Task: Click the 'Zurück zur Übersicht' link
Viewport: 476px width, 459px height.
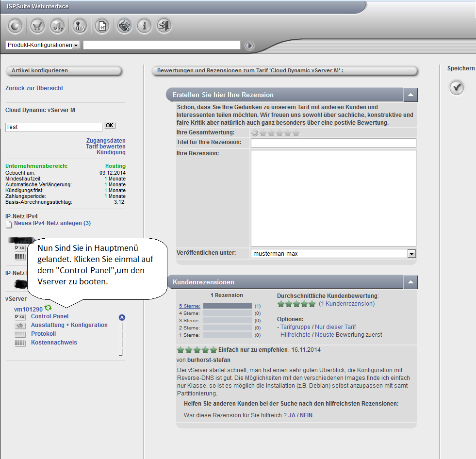Action: [x=34, y=88]
